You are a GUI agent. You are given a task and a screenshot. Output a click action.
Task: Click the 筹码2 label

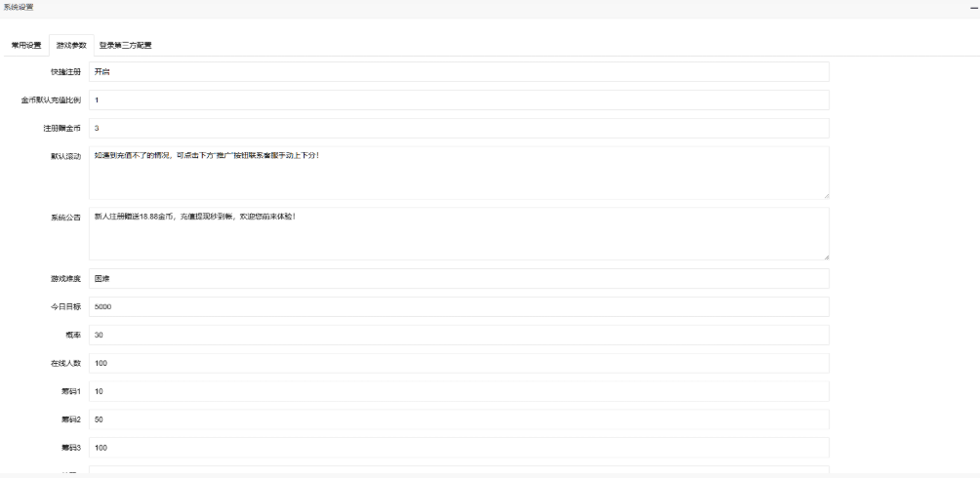(71, 419)
